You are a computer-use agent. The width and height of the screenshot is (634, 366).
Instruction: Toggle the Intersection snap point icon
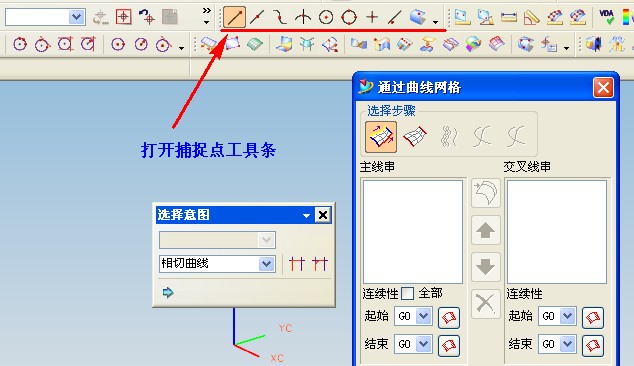(303, 17)
